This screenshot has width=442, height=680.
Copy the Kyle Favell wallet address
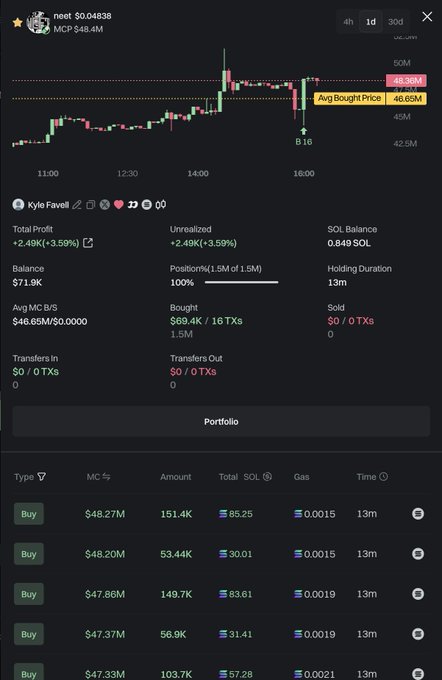91,205
